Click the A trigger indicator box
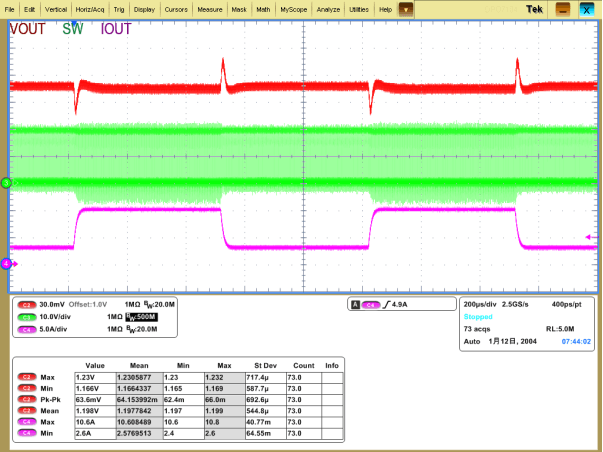 point(355,304)
